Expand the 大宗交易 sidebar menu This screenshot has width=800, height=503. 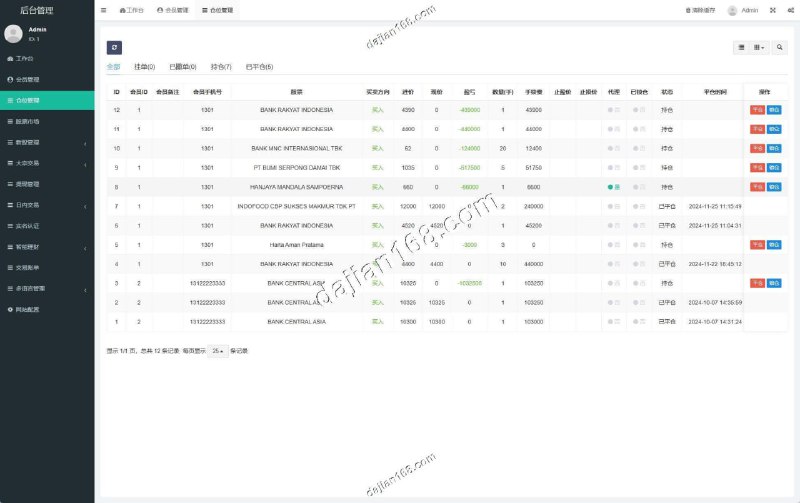46,163
